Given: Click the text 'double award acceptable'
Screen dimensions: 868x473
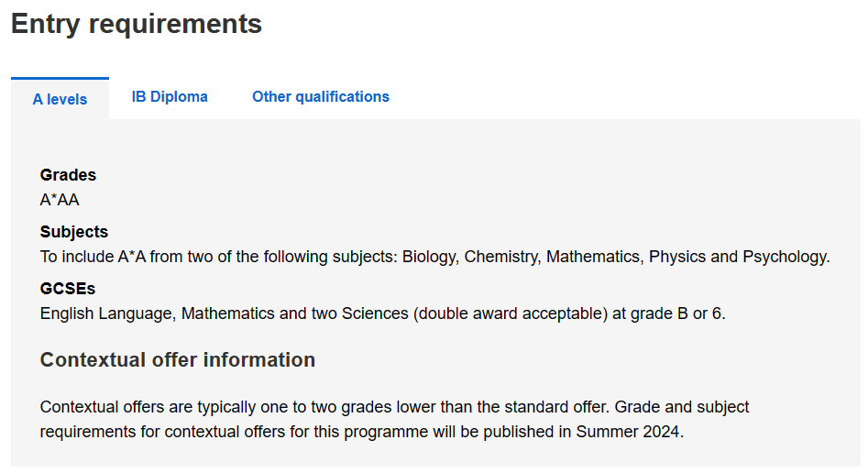Looking at the screenshot, I should click(510, 313).
